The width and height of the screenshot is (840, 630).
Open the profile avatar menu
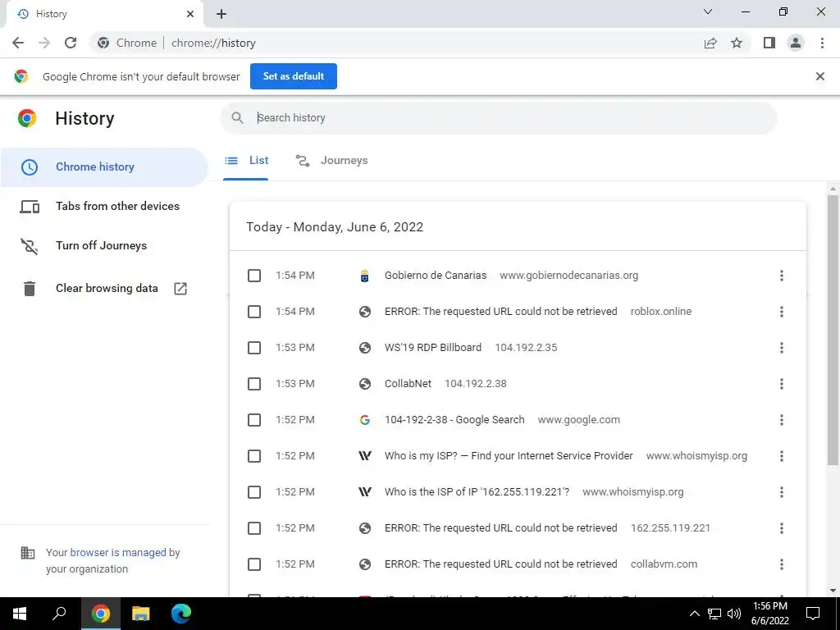point(796,43)
